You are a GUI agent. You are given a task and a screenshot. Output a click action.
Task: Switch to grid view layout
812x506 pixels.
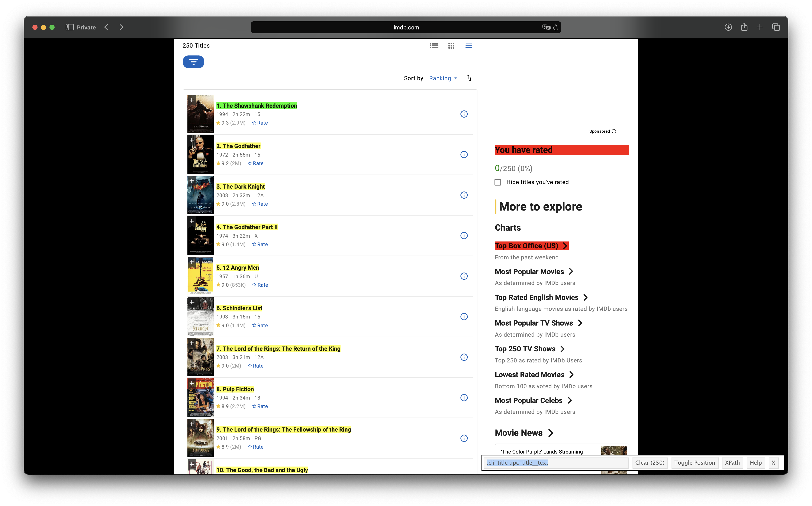[x=451, y=46]
